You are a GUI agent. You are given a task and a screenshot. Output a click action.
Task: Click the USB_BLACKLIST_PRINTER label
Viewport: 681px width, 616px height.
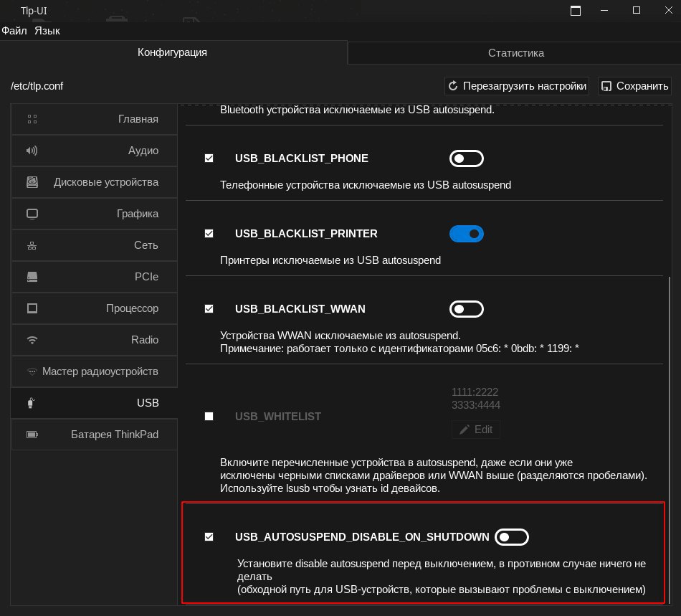306,234
